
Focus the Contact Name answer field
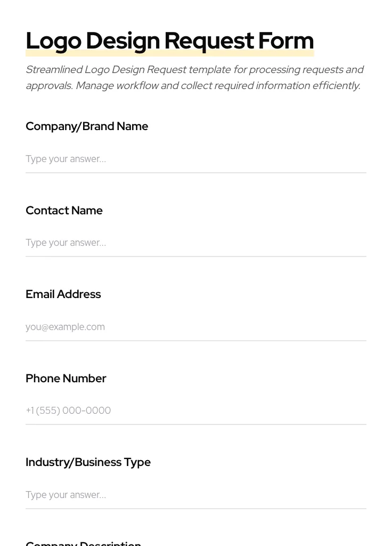(x=195, y=243)
